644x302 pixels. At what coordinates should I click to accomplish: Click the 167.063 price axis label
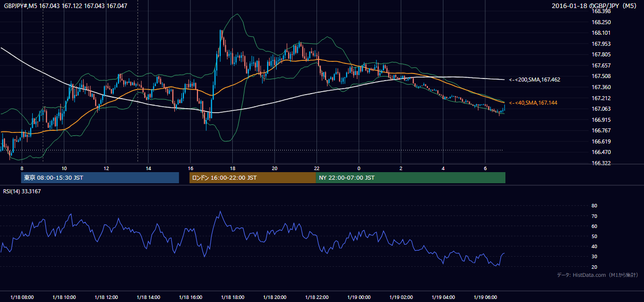(601, 109)
